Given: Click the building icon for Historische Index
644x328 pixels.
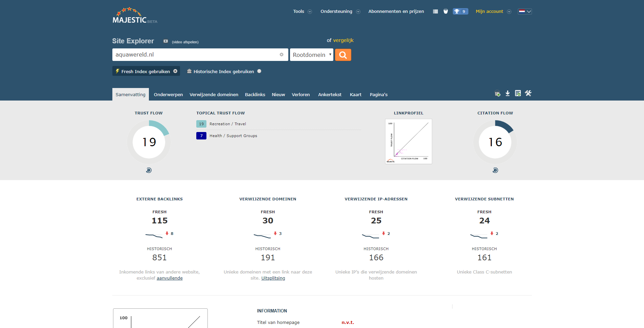Looking at the screenshot, I should (x=190, y=71).
